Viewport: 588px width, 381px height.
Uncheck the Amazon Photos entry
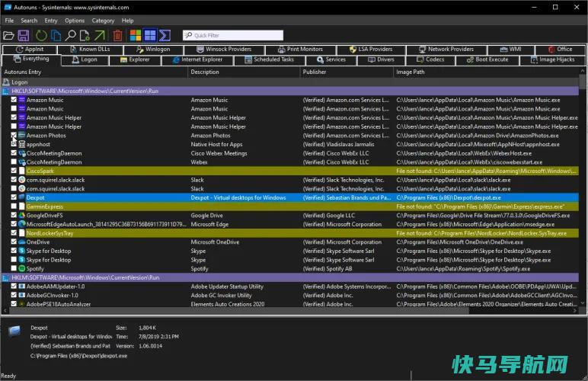pos(14,135)
